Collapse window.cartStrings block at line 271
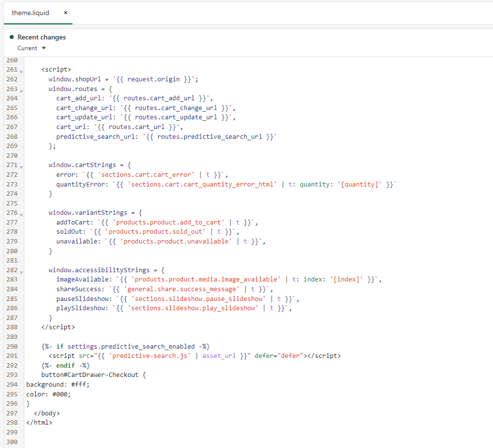 (21, 167)
